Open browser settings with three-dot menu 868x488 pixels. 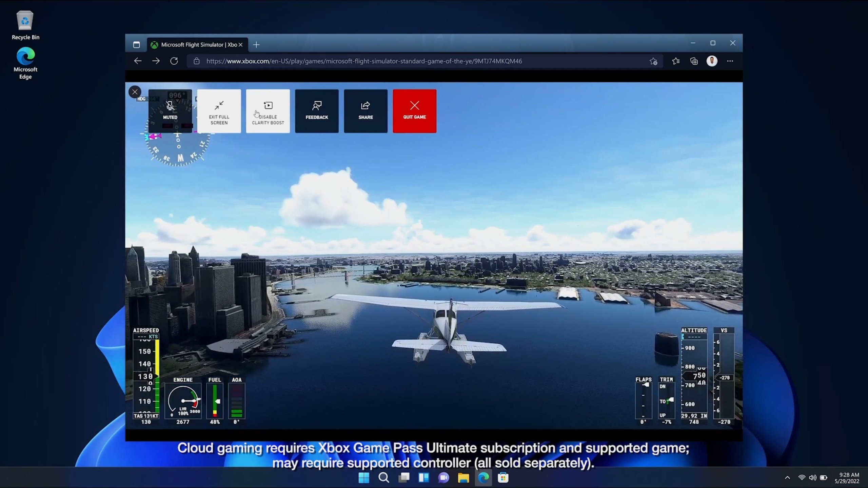pyautogui.click(x=730, y=60)
